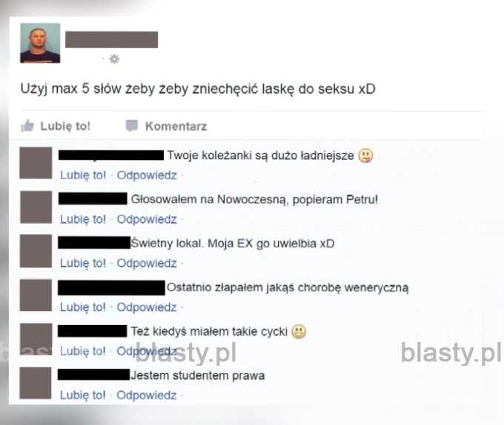Like the Jestem studentem prawa comment
Screen dimensions: 504x425
tap(83, 395)
